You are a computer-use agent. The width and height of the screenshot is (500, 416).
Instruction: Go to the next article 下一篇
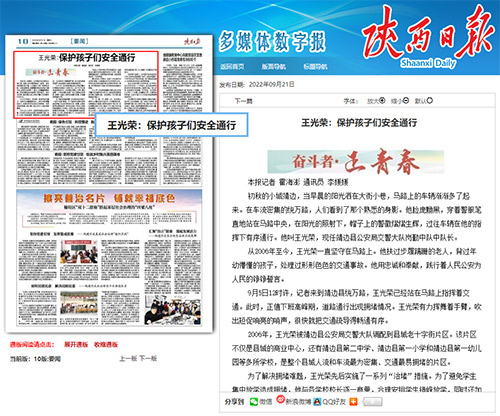243,101
